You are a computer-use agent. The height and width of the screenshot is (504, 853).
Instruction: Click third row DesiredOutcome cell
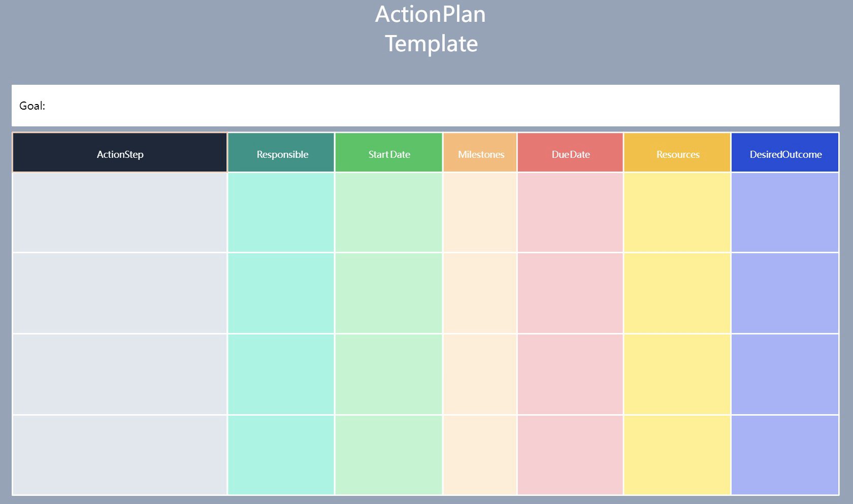pyautogui.click(x=785, y=375)
